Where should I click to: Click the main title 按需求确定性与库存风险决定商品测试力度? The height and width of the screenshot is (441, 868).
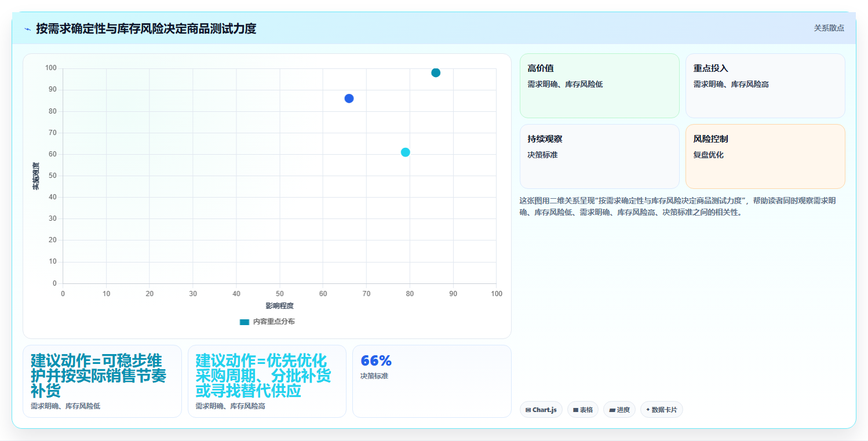click(x=146, y=28)
